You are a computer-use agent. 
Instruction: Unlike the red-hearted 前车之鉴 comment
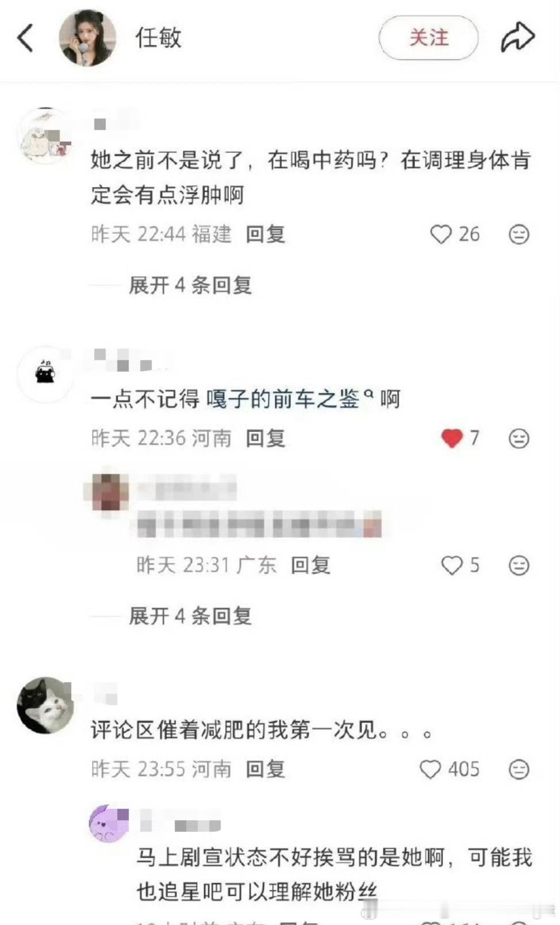pos(452,438)
